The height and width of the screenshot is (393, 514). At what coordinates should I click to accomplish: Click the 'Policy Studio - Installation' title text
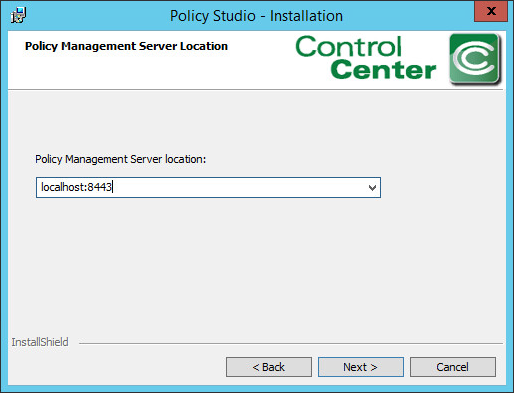[x=256, y=16]
